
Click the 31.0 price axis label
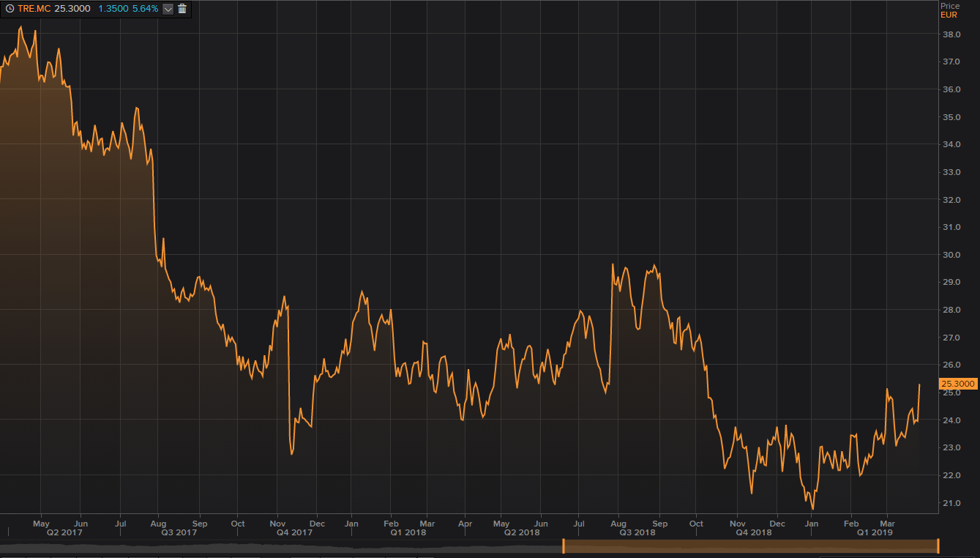pyautogui.click(x=951, y=227)
